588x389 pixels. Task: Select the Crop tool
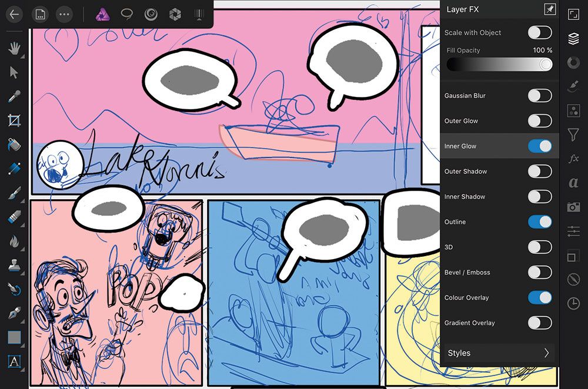click(14, 119)
